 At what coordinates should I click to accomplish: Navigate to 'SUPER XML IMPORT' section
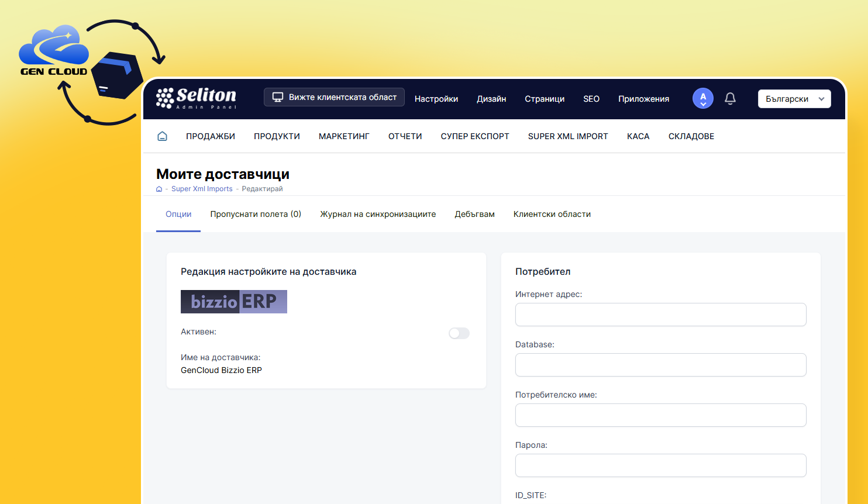(x=567, y=136)
